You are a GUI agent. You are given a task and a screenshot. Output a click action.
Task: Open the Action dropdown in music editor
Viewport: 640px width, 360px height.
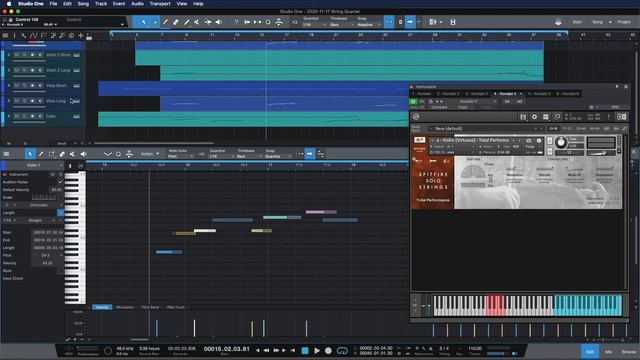[150, 154]
